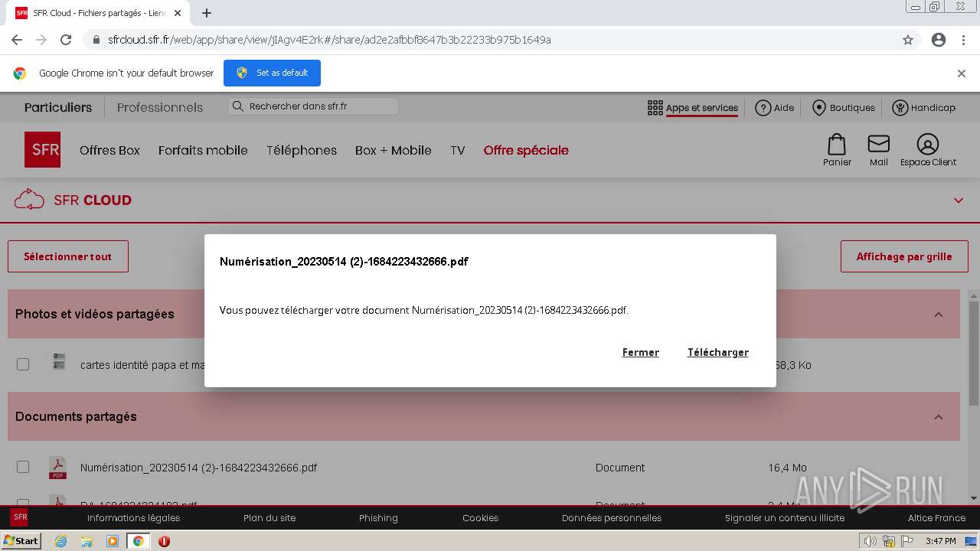Launch Internet Explorer from the taskbar

click(x=61, y=541)
